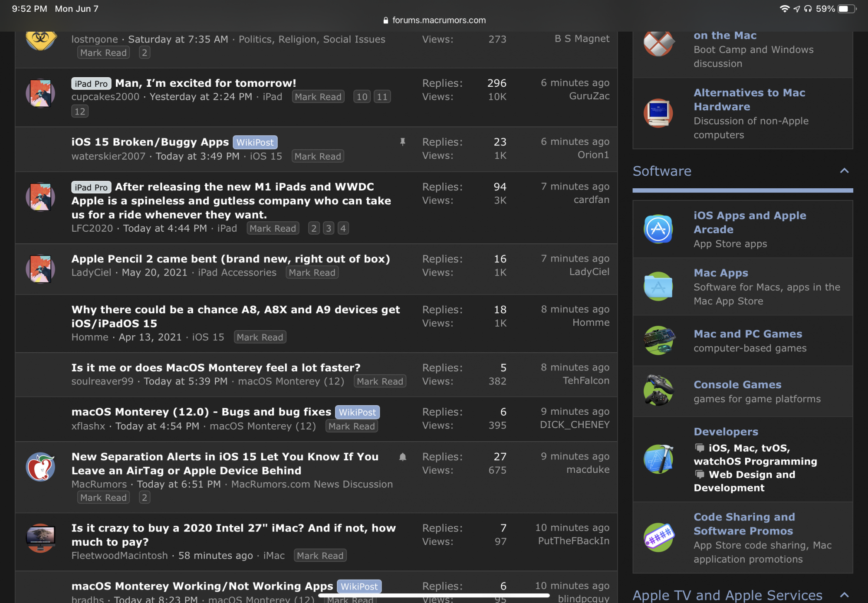Image resolution: width=868 pixels, height=603 pixels.
Task: Click the battery status icon
Action: click(847, 9)
